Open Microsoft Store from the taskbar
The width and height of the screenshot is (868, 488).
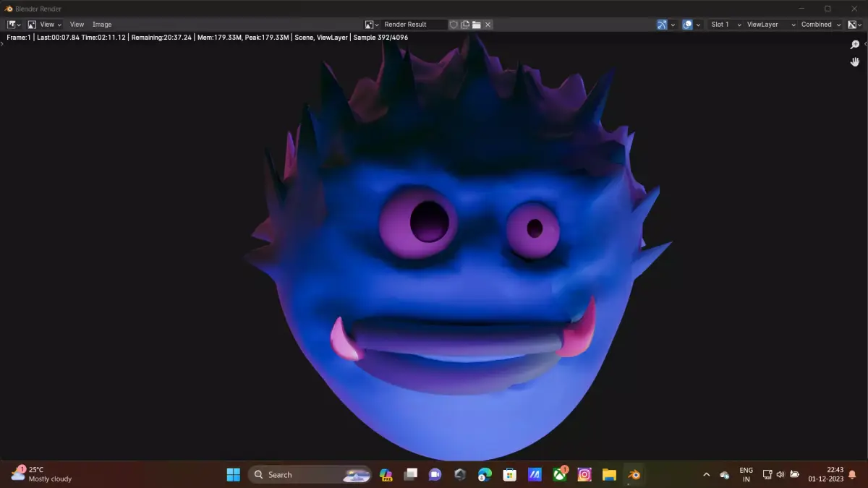coord(510,475)
